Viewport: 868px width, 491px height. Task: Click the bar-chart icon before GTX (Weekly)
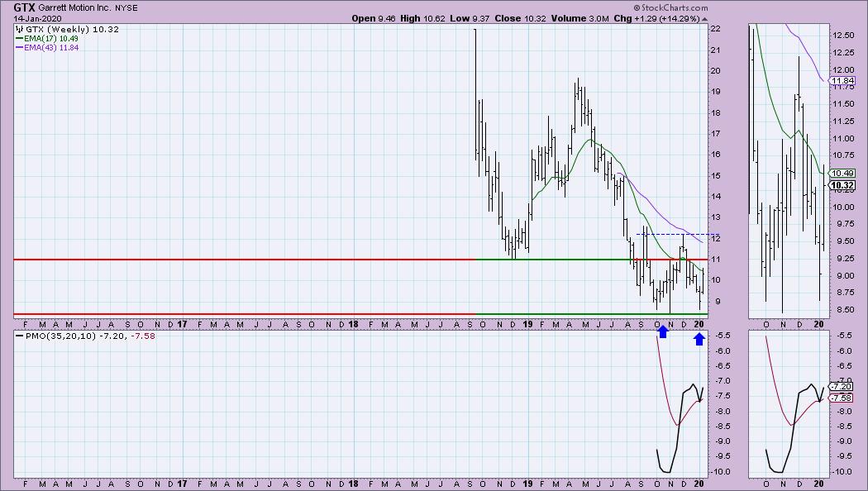pos(19,29)
